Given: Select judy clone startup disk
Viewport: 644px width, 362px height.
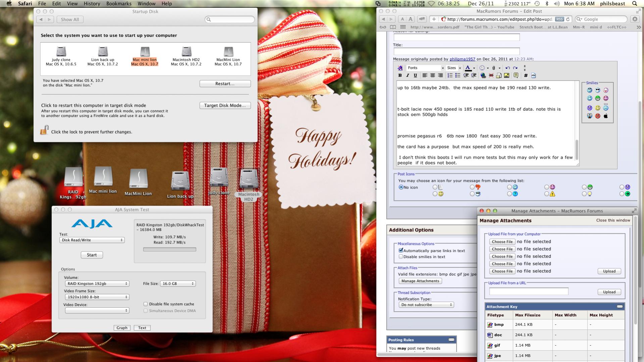Looking at the screenshot, I should [x=61, y=56].
